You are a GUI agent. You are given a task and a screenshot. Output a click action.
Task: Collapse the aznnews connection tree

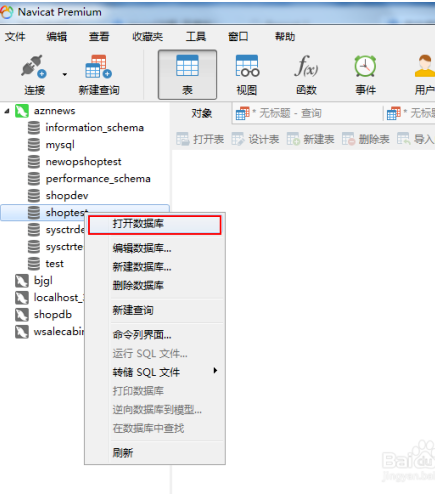pyautogui.click(x=7, y=111)
